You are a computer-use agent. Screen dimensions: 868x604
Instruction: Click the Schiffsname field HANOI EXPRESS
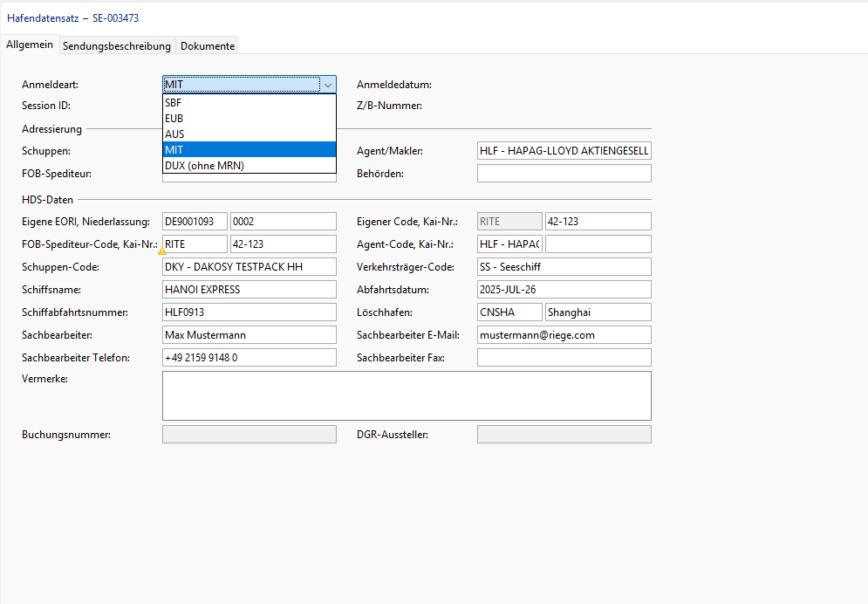click(x=249, y=290)
